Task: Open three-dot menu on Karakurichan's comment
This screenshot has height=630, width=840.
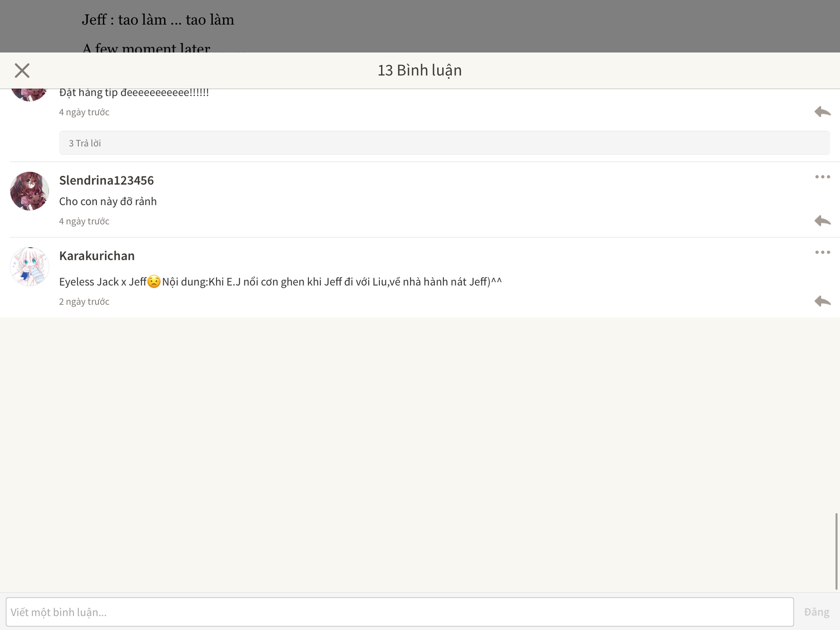Action: pos(822,252)
